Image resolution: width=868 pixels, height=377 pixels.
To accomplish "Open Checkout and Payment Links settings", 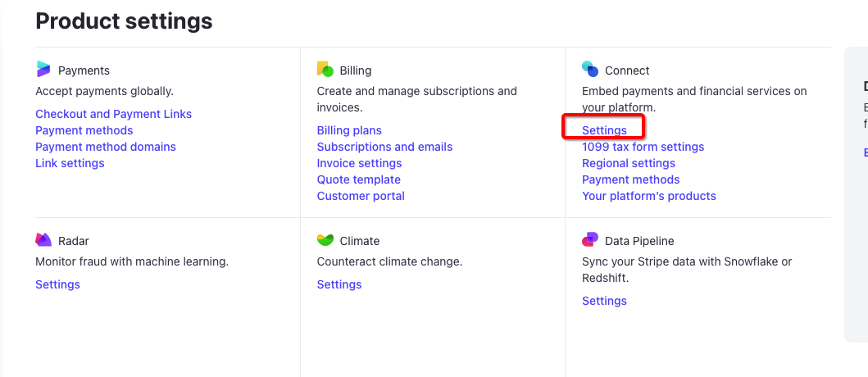I will (113, 114).
